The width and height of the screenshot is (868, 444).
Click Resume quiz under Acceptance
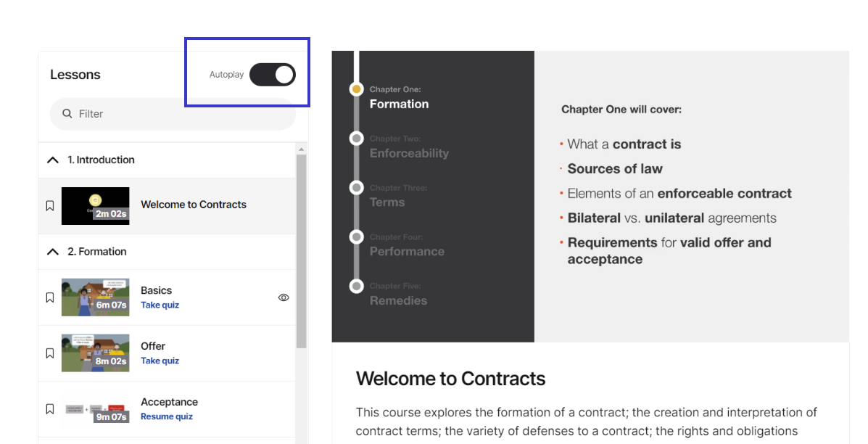(x=167, y=417)
